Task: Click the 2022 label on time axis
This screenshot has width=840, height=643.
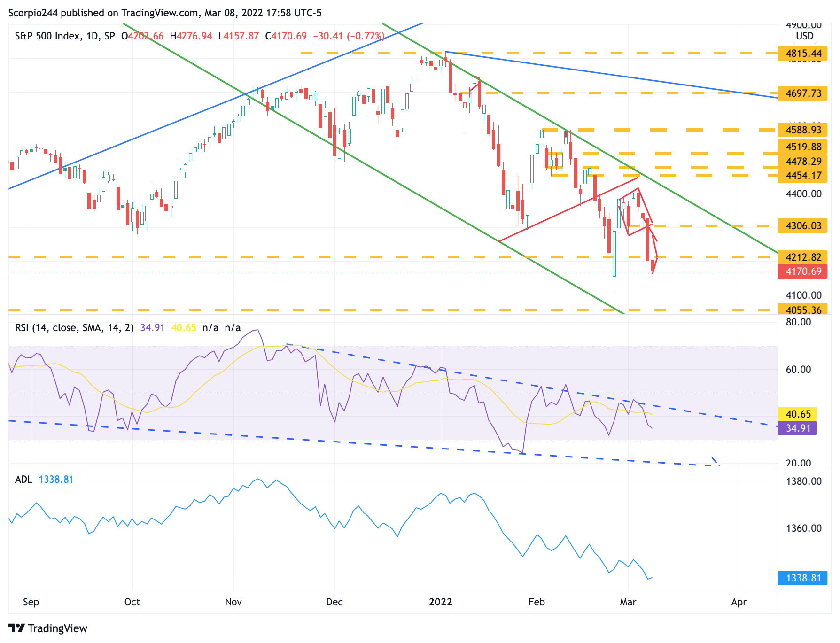Action: coord(441,602)
